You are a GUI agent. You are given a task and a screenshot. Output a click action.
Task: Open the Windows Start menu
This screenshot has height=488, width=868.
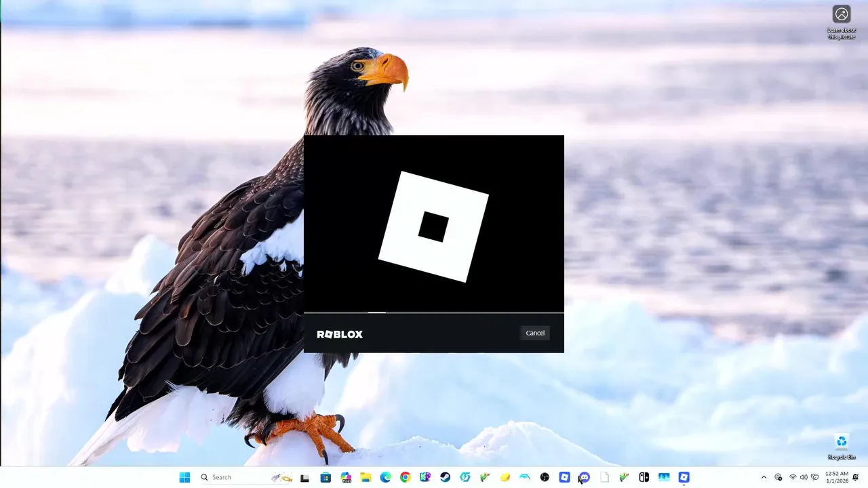pos(184,477)
